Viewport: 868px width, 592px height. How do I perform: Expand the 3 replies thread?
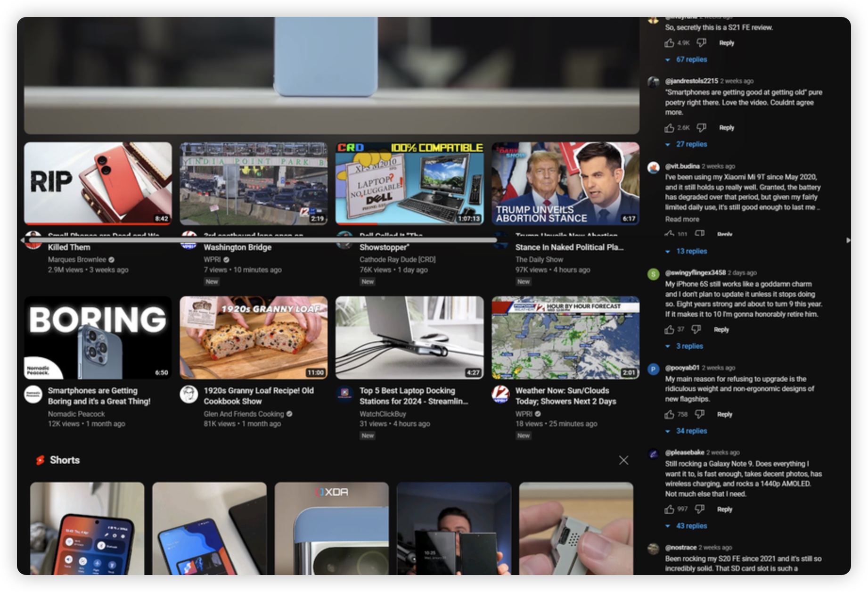click(684, 346)
